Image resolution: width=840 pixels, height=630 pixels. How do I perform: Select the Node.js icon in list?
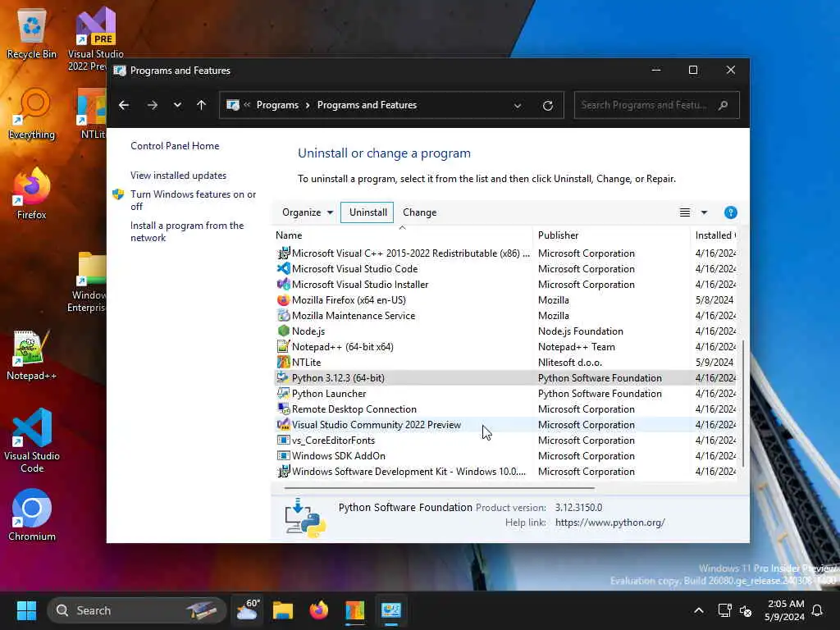pyautogui.click(x=283, y=331)
